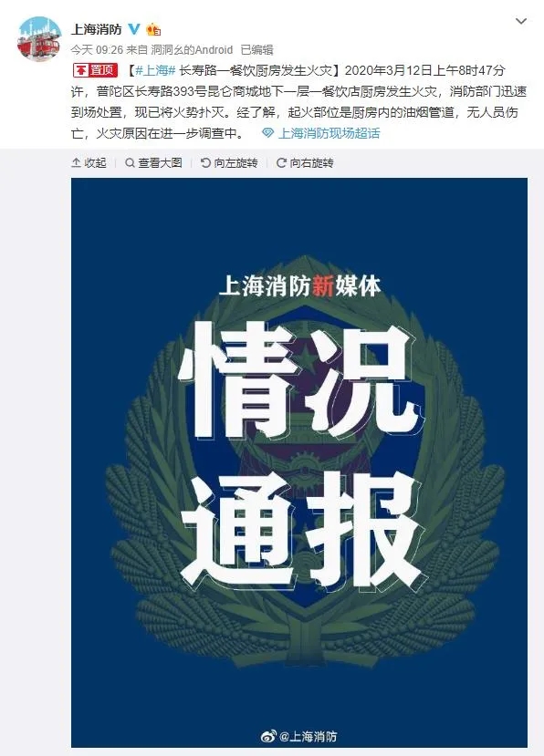The width and height of the screenshot is (544, 756).
Task: View large image via 查看大图
Action: click(x=154, y=163)
